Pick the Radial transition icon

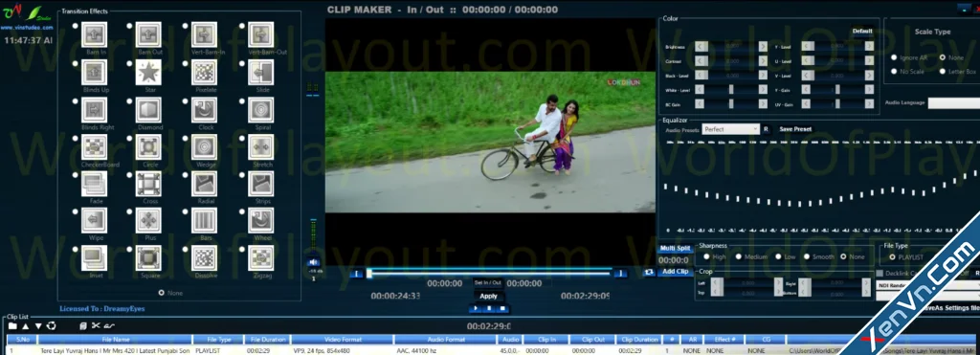click(x=205, y=184)
